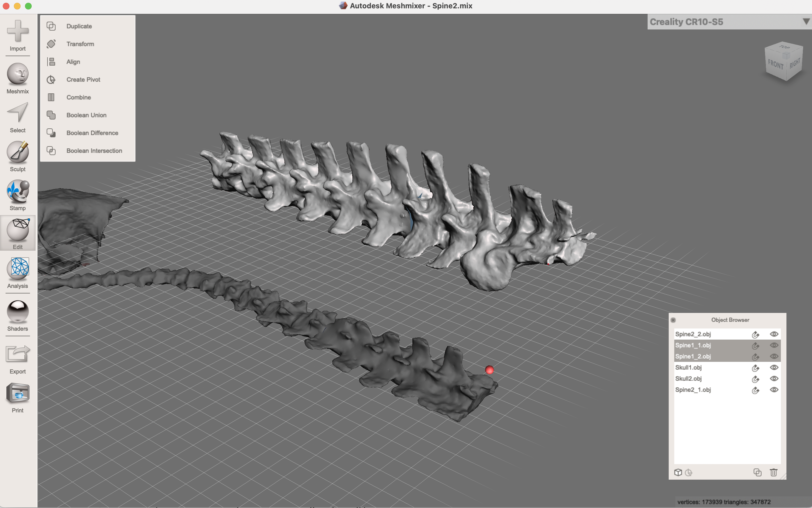The width and height of the screenshot is (812, 508).
Task: Toggle visibility of Skull1.obj
Action: [774, 367]
